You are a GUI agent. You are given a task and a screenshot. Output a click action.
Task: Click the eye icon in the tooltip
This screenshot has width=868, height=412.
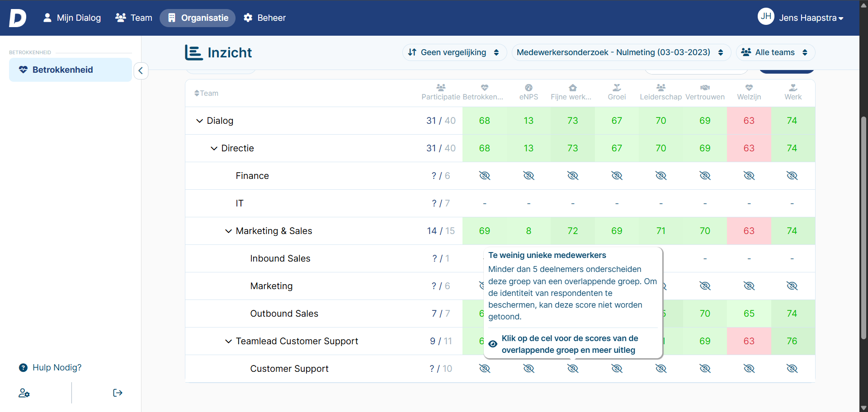pos(493,344)
